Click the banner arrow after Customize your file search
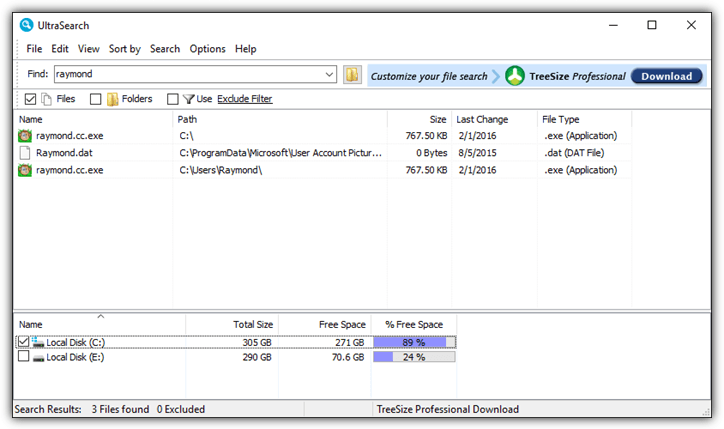 point(496,76)
